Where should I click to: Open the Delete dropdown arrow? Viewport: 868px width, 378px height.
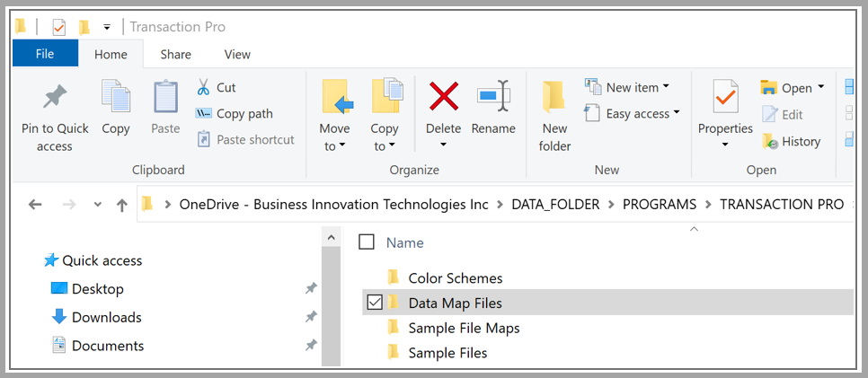point(443,146)
